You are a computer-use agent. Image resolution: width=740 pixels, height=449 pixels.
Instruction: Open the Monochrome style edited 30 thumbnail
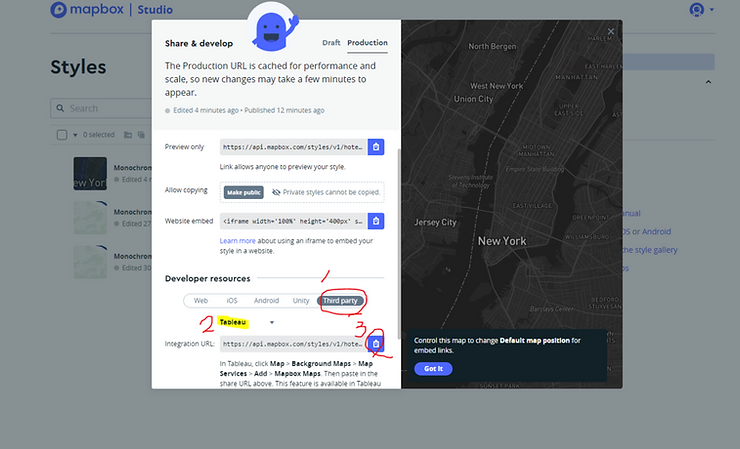[x=90, y=262]
